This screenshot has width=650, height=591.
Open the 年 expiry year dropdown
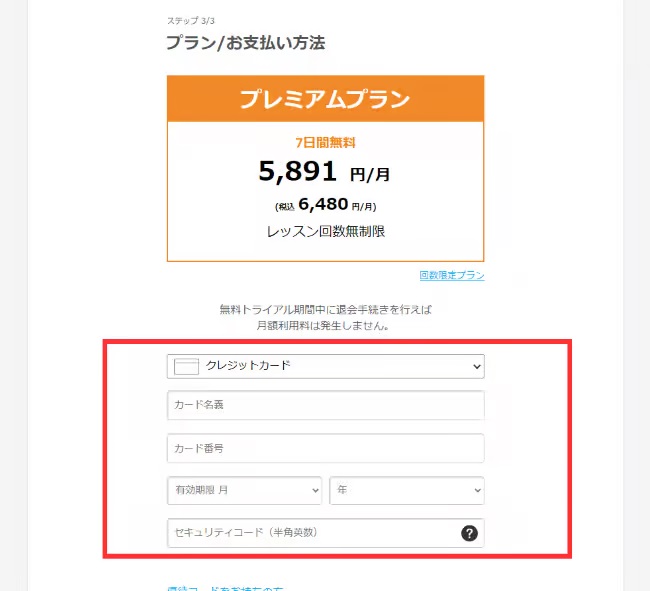[406, 490]
